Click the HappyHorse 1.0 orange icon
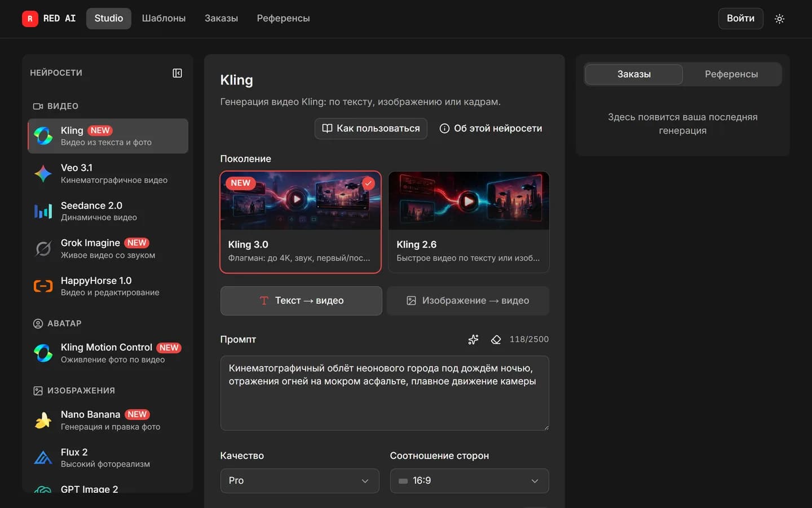The height and width of the screenshot is (508, 812). [x=43, y=286]
